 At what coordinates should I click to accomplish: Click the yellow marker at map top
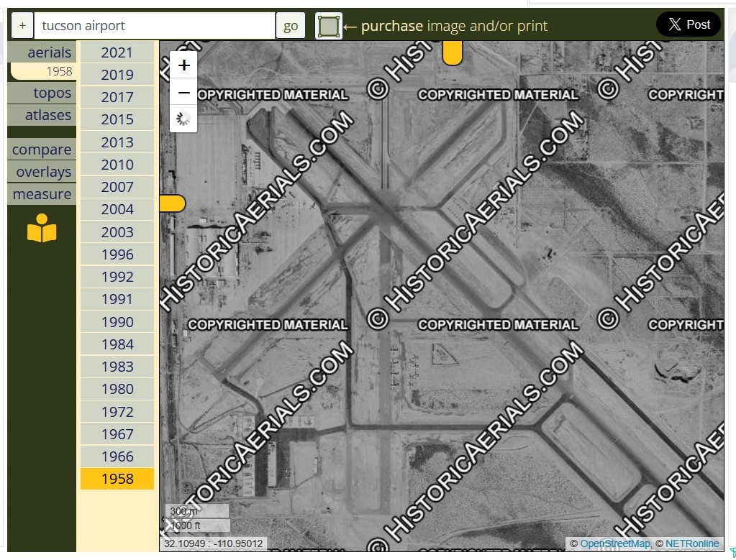(x=452, y=52)
